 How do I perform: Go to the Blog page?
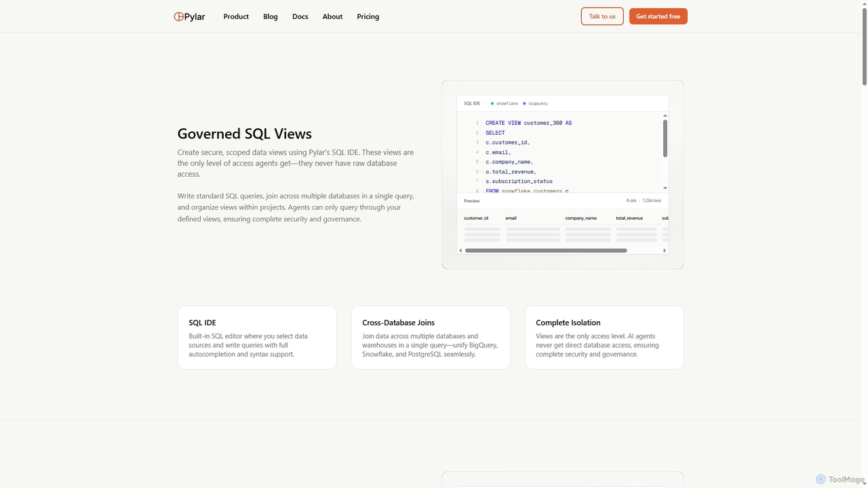tap(271, 16)
